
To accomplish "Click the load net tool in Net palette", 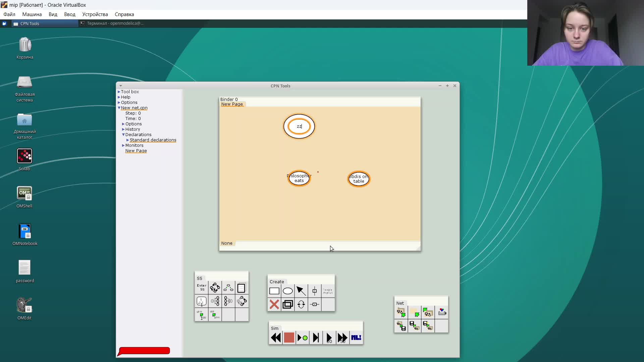I will click(x=428, y=312).
